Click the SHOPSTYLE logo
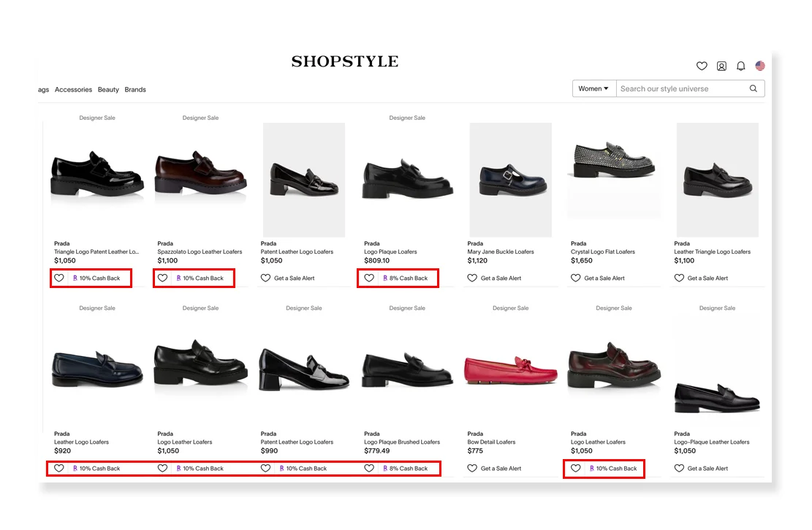This screenshot has height=530, width=812. 344,62
